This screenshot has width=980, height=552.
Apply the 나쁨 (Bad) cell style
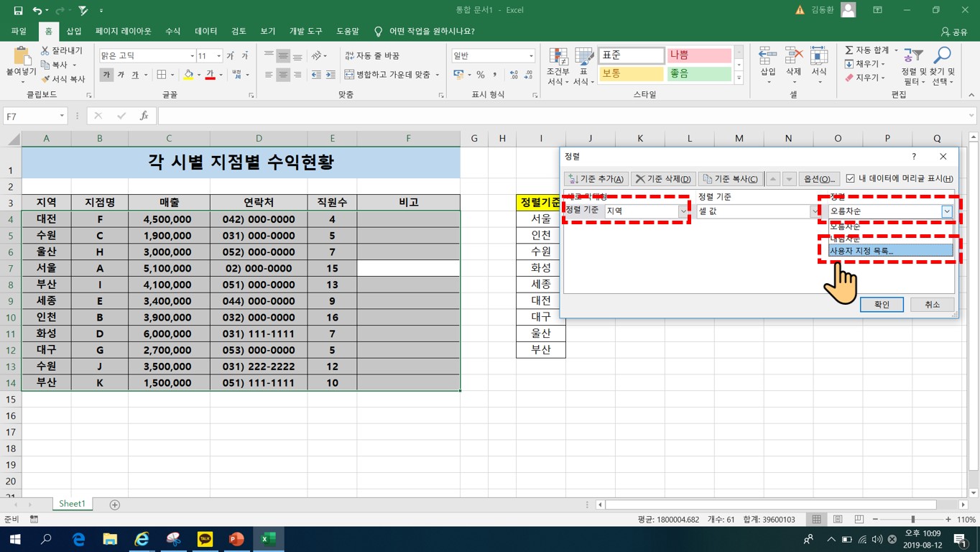click(x=698, y=55)
